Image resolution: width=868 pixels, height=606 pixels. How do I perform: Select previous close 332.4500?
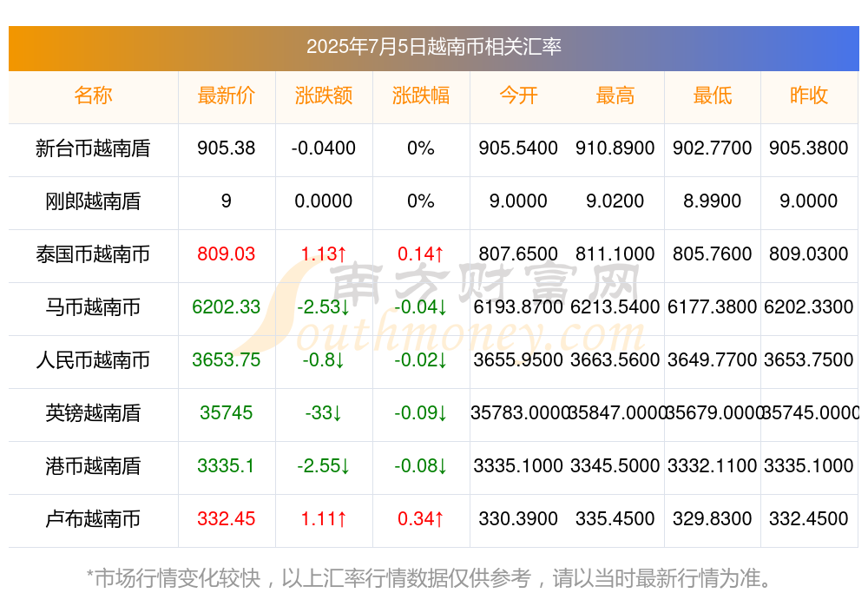coord(809,519)
